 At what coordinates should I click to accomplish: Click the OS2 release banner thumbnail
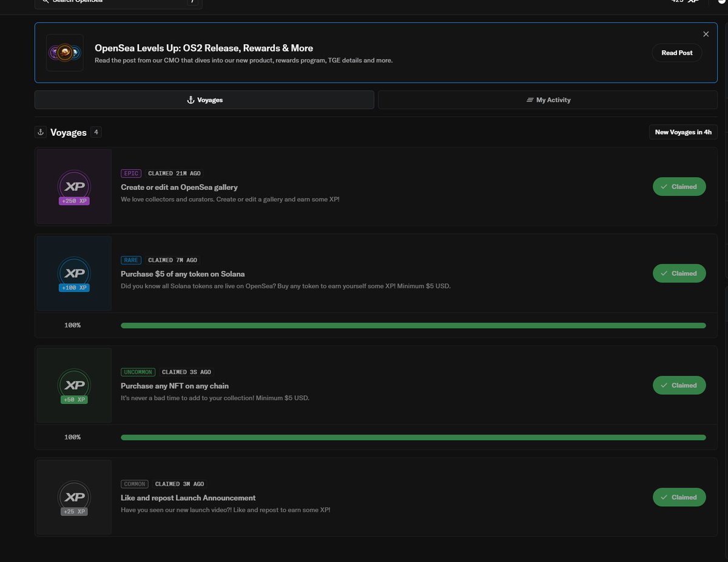[x=65, y=53]
